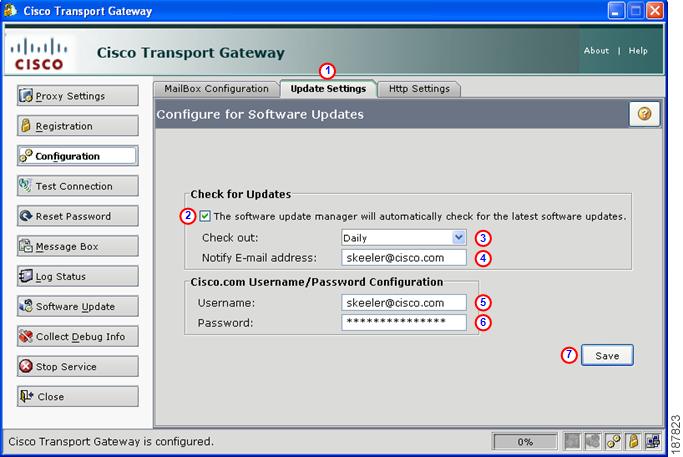Click the Stop Service button

point(78,366)
